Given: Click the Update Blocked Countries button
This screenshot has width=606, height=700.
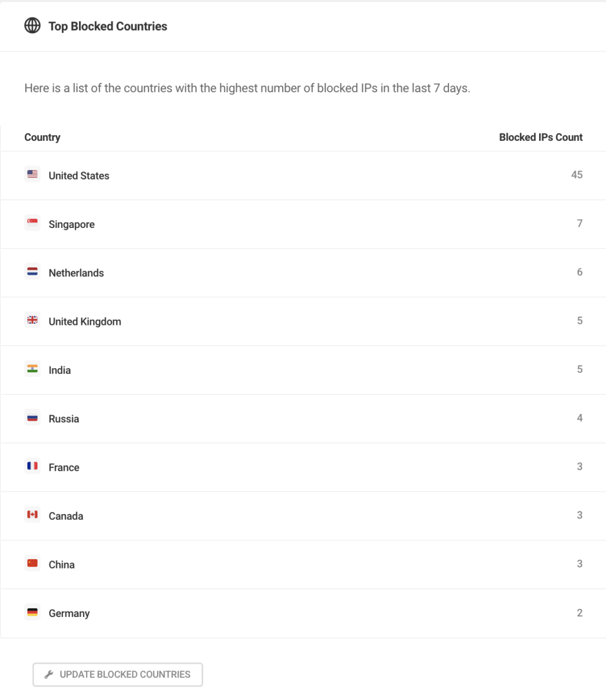Looking at the screenshot, I should pos(118,674).
